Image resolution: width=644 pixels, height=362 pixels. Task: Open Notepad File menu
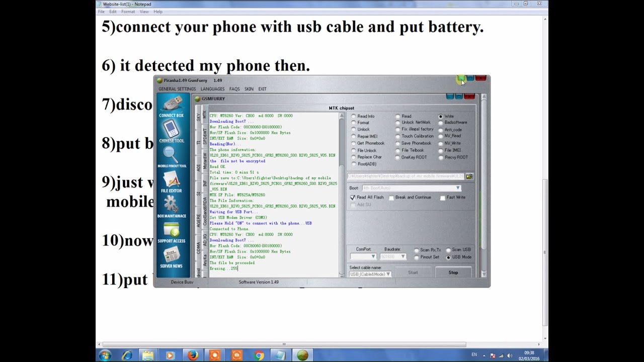tap(101, 12)
